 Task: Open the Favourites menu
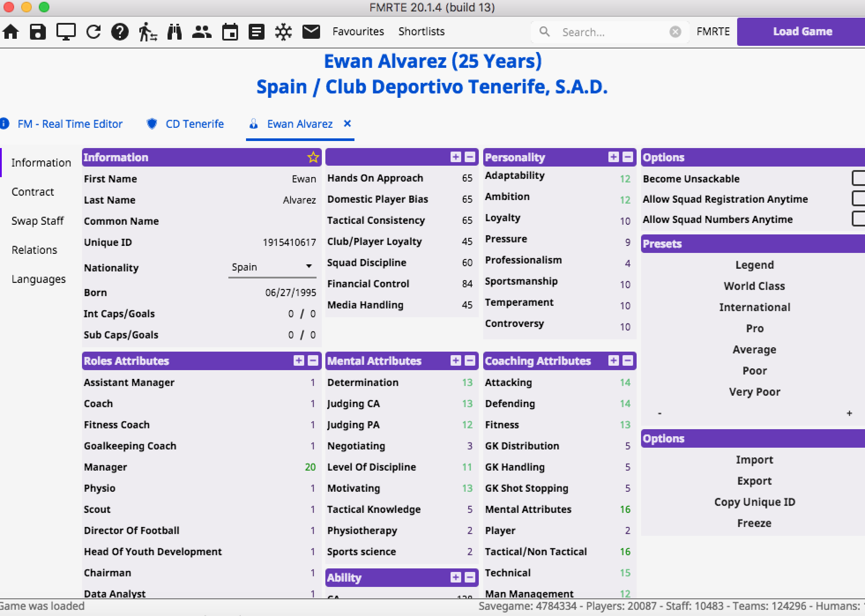pyautogui.click(x=358, y=32)
